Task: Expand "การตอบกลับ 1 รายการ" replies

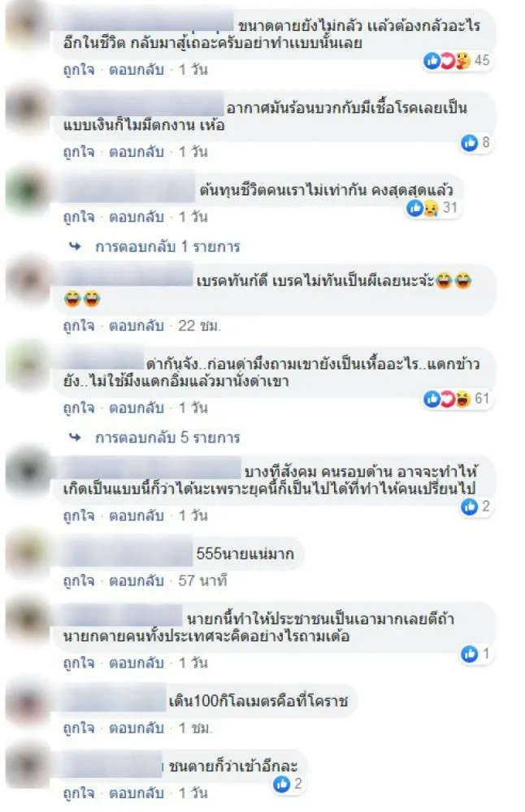Action: [167, 247]
